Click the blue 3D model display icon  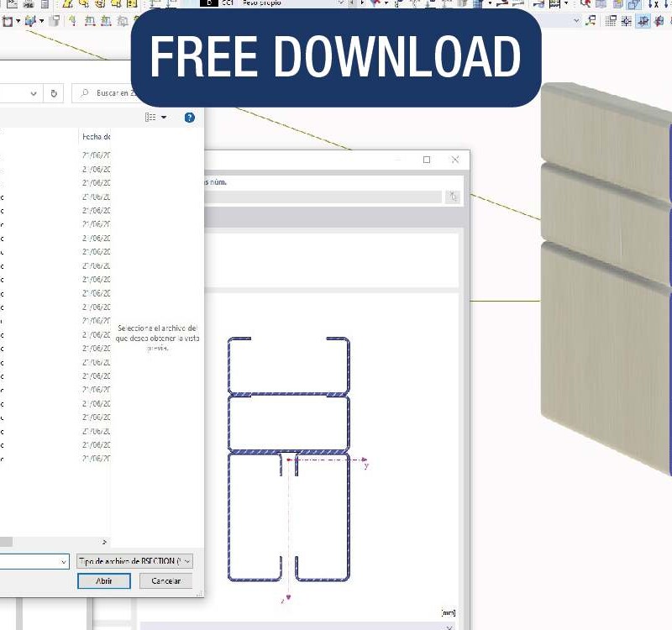(x=30, y=21)
